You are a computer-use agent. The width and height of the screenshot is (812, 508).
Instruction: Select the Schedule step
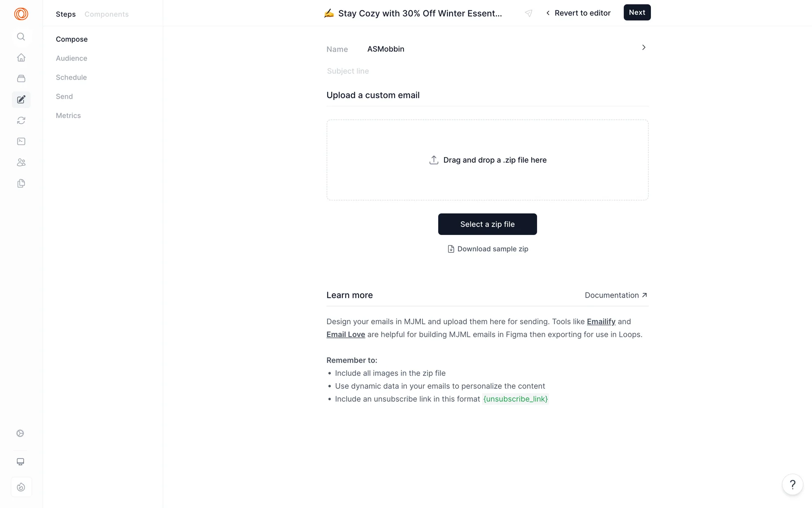click(x=71, y=77)
